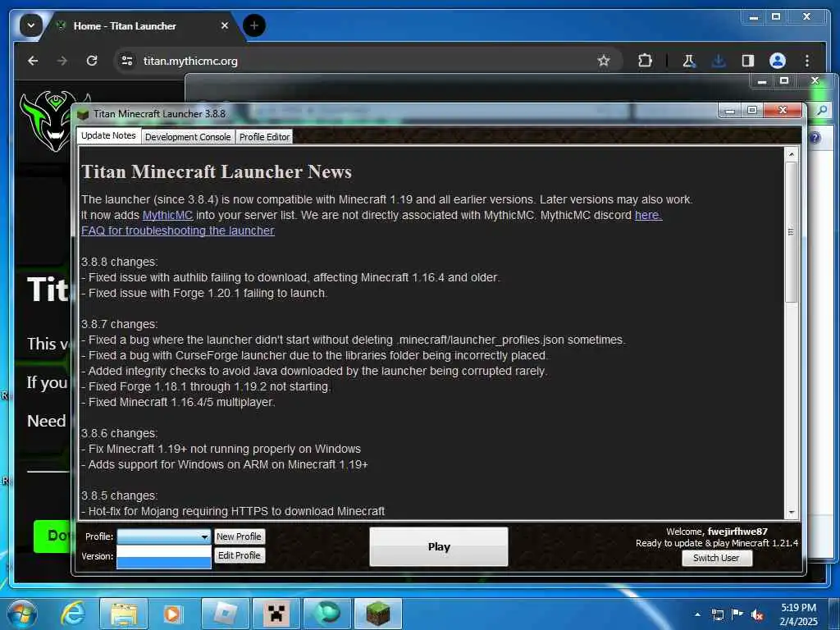The width and height of the screenshot is (840, 630).
Task: Click the Switch User button
Action: tap(716, 558)
